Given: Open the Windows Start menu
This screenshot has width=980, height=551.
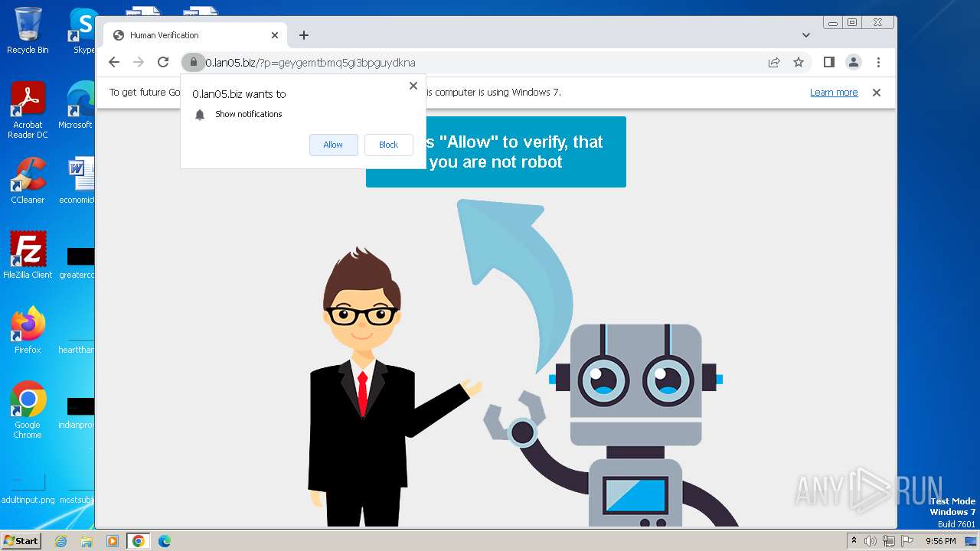Looking at the screenshot, I should click(21, 541).
